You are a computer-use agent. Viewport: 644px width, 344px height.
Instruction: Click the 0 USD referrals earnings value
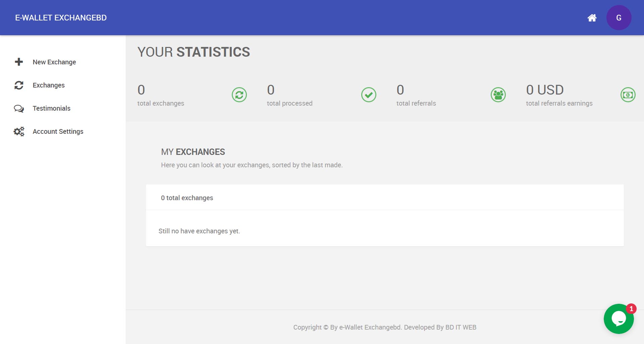tap(545, 90)
